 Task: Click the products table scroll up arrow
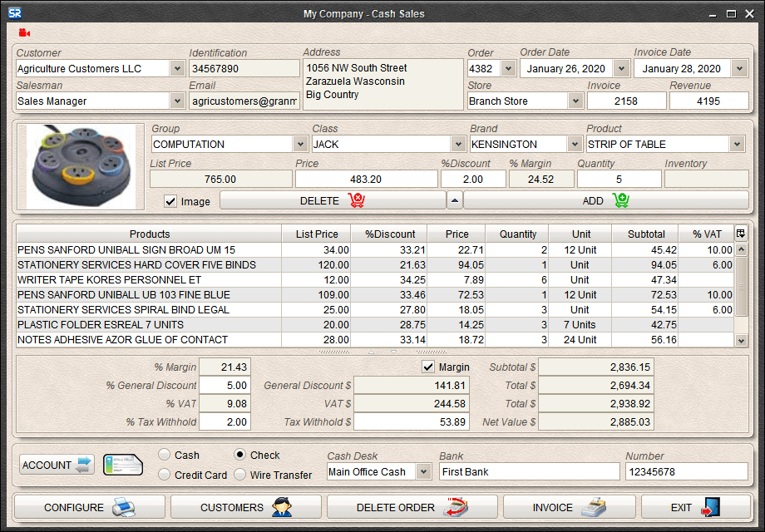741,249
